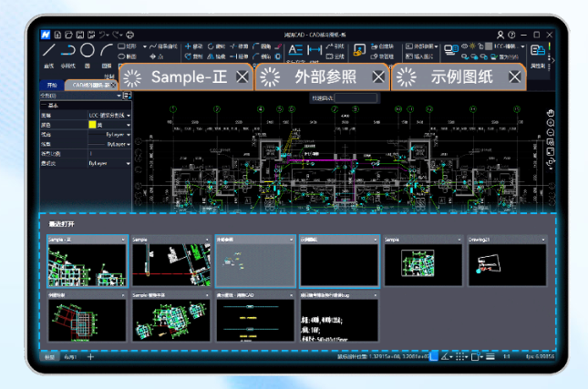Click the application logo icon
The height and width of the screenshot is (389, 588).
[45, 34]
